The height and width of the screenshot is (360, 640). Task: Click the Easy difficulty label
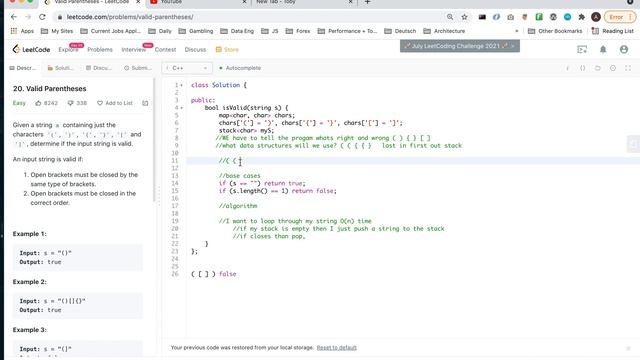[x=19, y=103]
